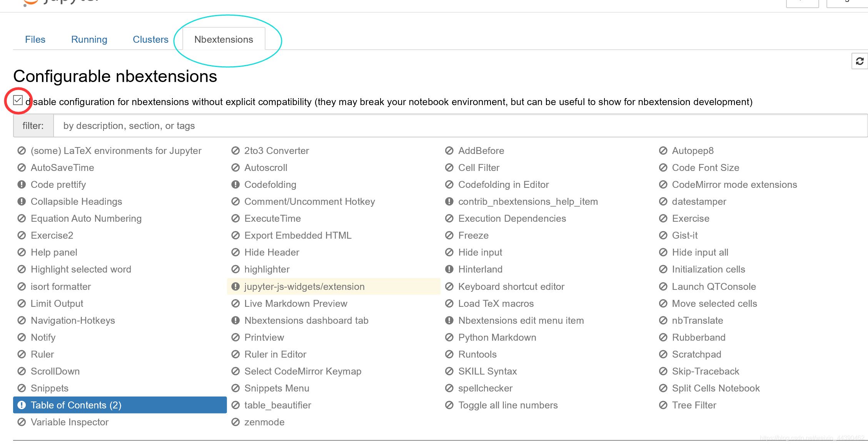
Task: Open jupyter-js-widgets/extension entry
Action: pos(304,287)
